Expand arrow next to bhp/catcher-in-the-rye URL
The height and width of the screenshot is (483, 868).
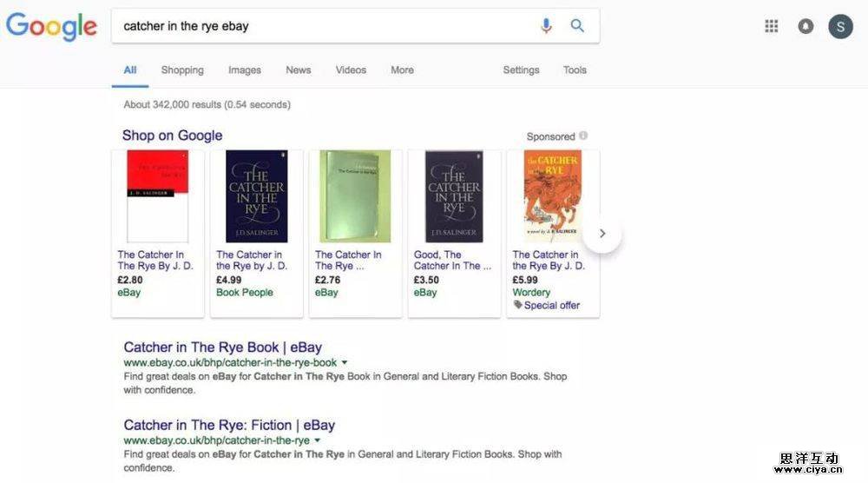click(318, 440)
